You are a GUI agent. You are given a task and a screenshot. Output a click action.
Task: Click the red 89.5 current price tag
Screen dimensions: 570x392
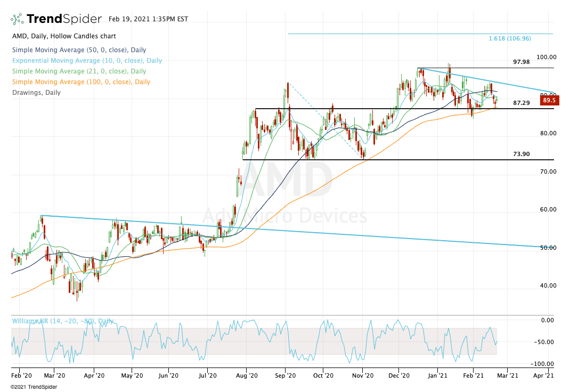(548, 100)
